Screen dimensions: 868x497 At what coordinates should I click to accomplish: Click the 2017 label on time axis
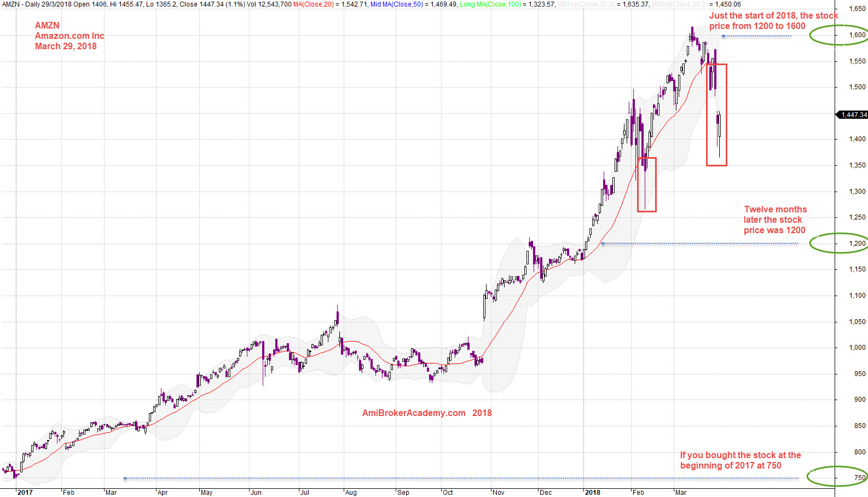[x=25, y=493]
